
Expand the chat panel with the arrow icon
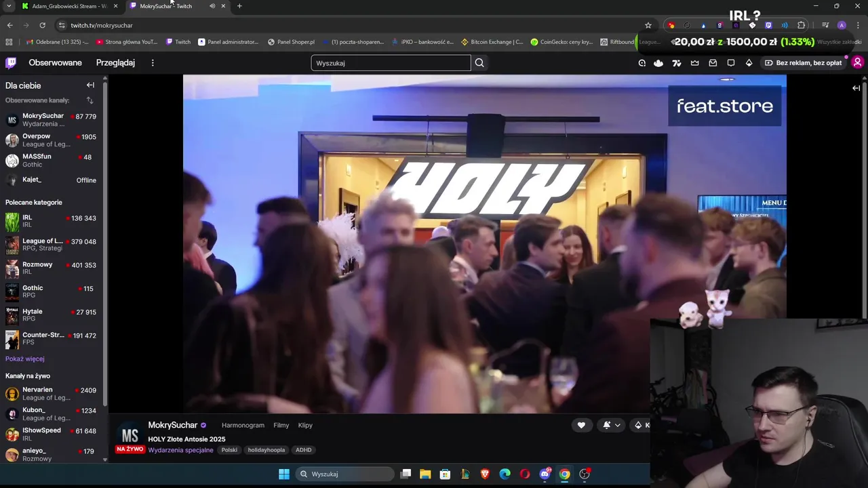(x=856, y=88)
